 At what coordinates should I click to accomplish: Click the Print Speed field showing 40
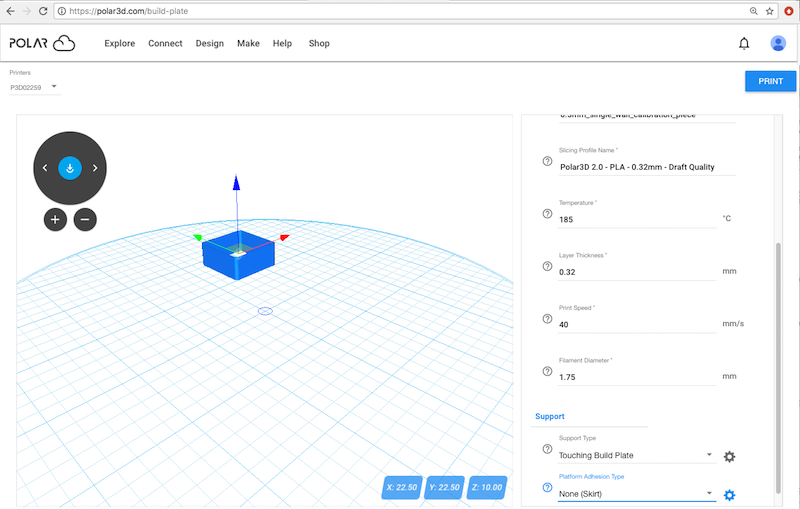[x=637, y=325]
